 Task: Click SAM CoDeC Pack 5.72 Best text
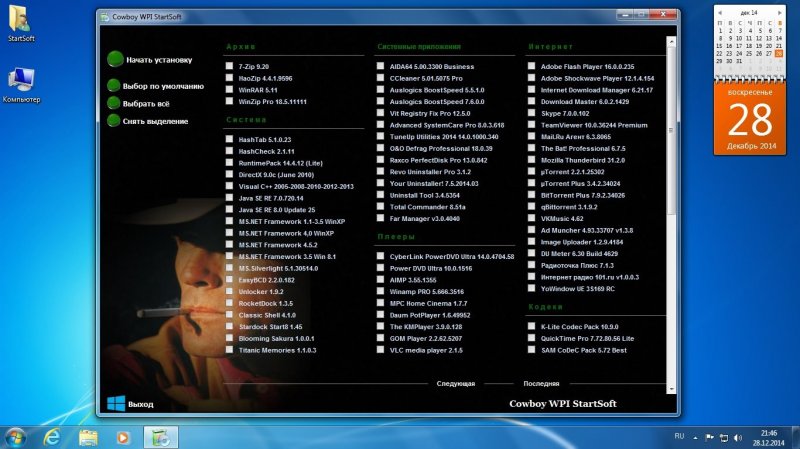click(584, 350)
